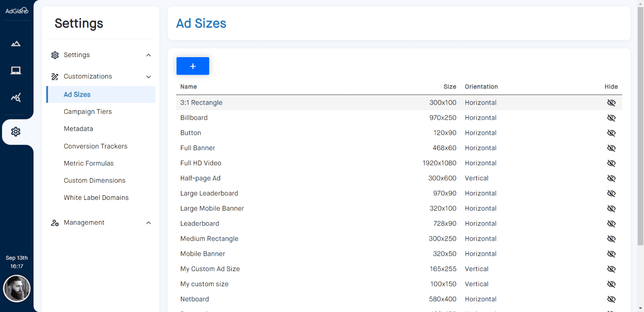This screenshot has height=312, width=644.
Task: Click the gear icon beside Settings section
Action: coord(55,55)
